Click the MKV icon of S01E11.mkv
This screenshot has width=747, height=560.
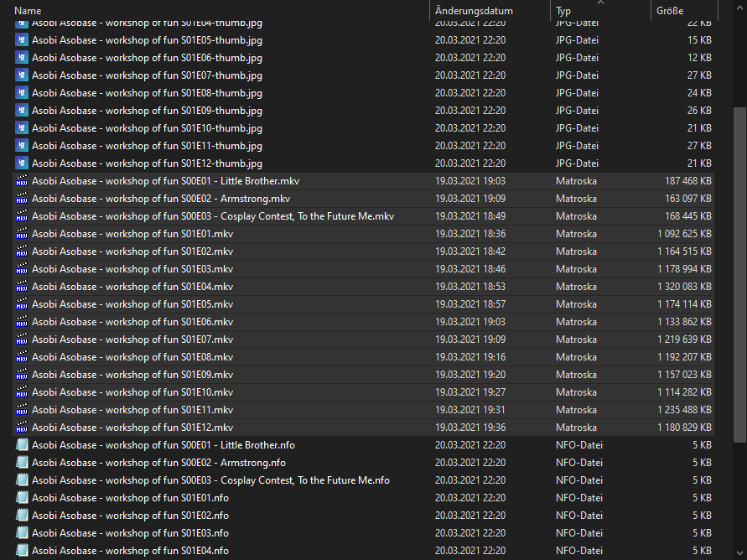pos(22,410)
